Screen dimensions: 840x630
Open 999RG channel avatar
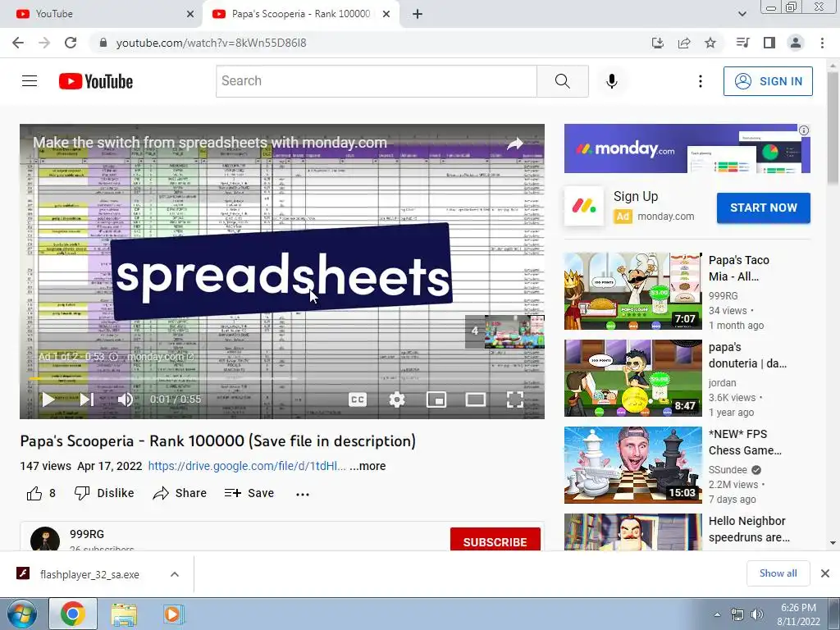point(45,539)
